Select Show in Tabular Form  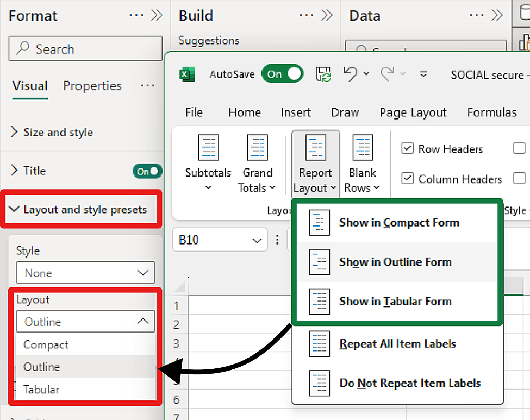[395, 302]
